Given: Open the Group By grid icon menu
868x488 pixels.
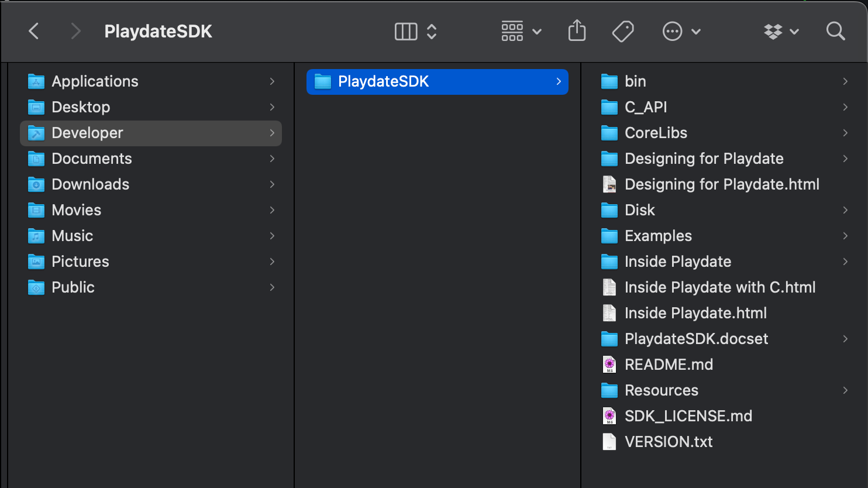Looking at the screenshot, I should click(x=521, y=31).
